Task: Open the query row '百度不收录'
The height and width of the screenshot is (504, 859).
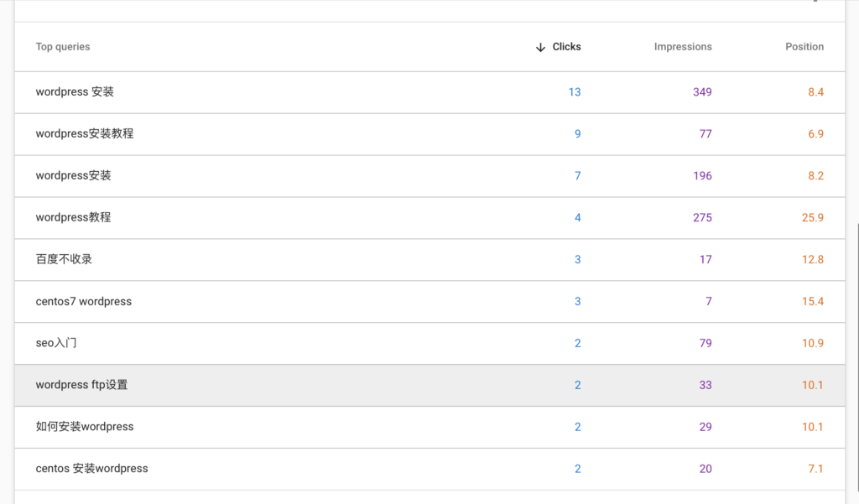Action: coord(429,260)
